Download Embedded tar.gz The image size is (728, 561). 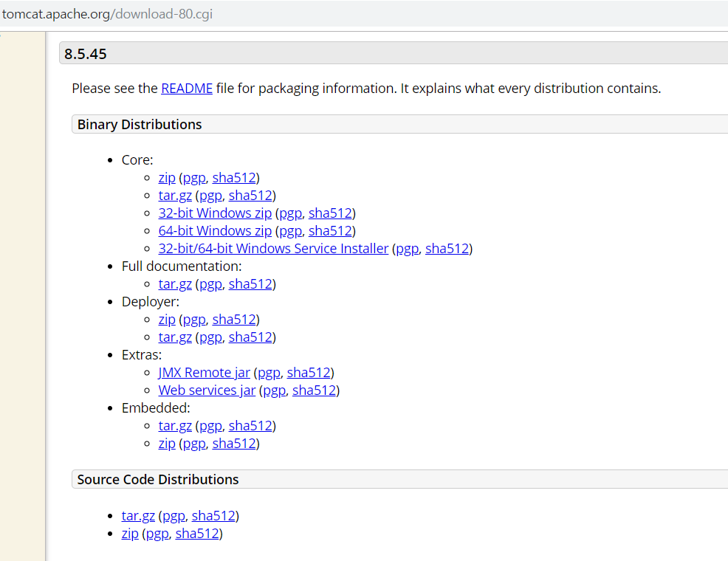tap(175, 425)
